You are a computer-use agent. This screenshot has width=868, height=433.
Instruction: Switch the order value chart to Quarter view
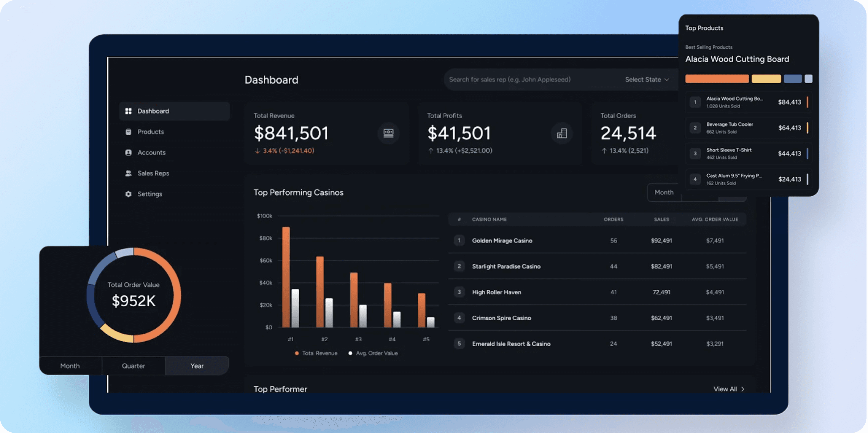(x=134, y=366)
